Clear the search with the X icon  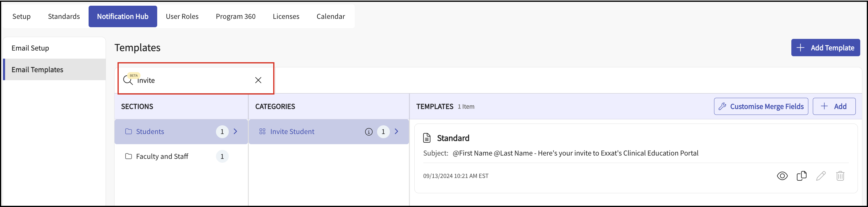click(x=258, y=80)
